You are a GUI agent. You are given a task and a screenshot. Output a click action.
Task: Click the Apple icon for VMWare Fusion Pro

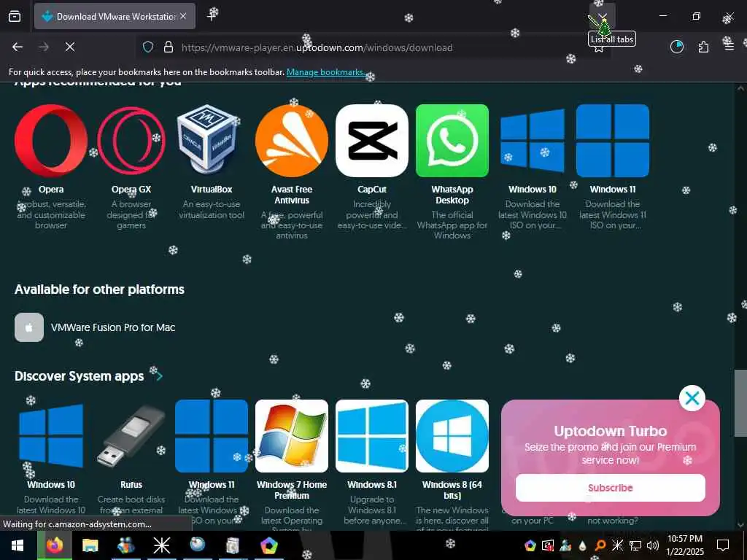click(29, 327)
